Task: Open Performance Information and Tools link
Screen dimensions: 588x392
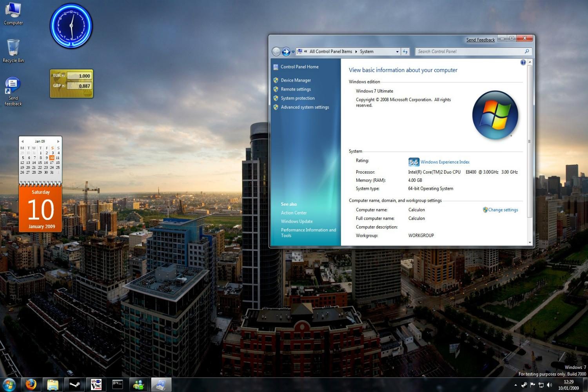Action: (308, 232)
